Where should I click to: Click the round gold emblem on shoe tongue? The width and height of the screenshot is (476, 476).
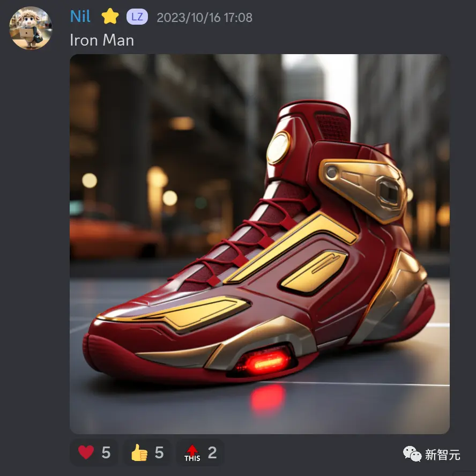tap(278, 147)
